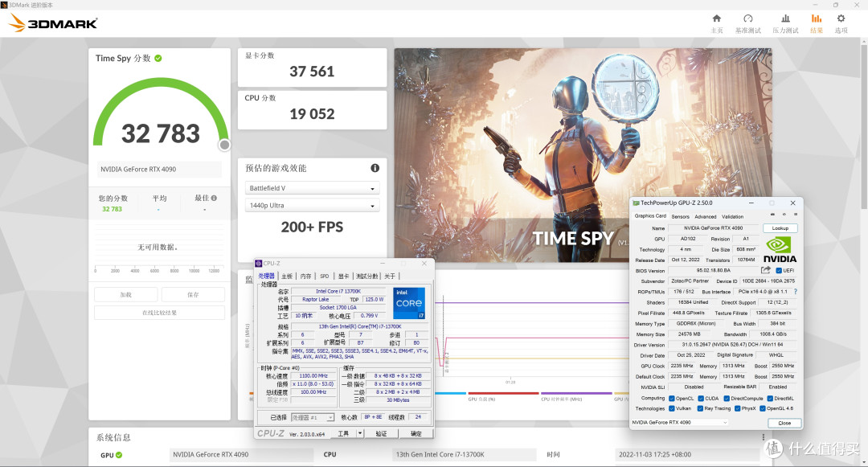This screenshot has width=868, height=467.
Task: Click CPU-Z 验证 validate button
Action: pos(382,434)
